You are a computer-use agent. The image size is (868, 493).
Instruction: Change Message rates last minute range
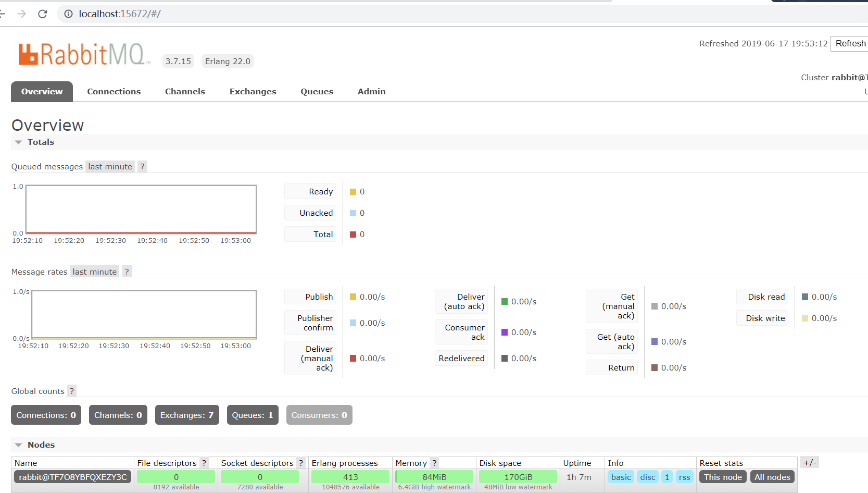point(95,272)
